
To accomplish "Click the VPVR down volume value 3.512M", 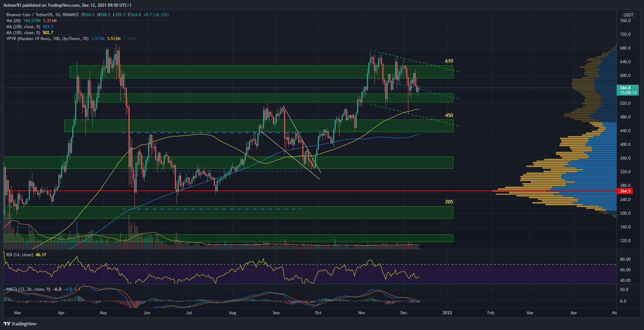I will 114,39.
